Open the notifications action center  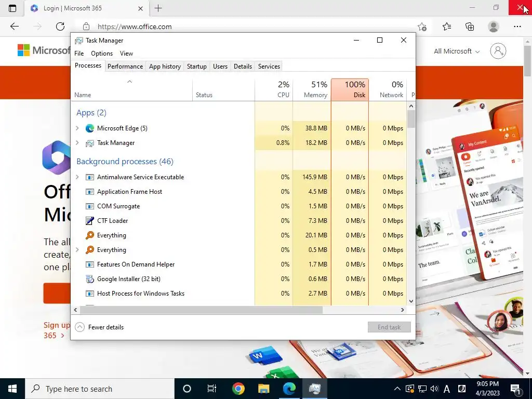[x=515, y=389]
